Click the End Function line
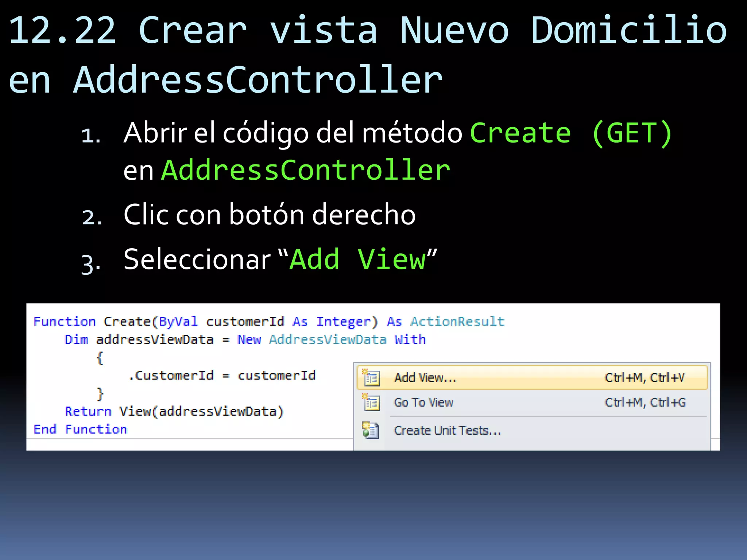The image size is (747, 560). pos(80,429)
